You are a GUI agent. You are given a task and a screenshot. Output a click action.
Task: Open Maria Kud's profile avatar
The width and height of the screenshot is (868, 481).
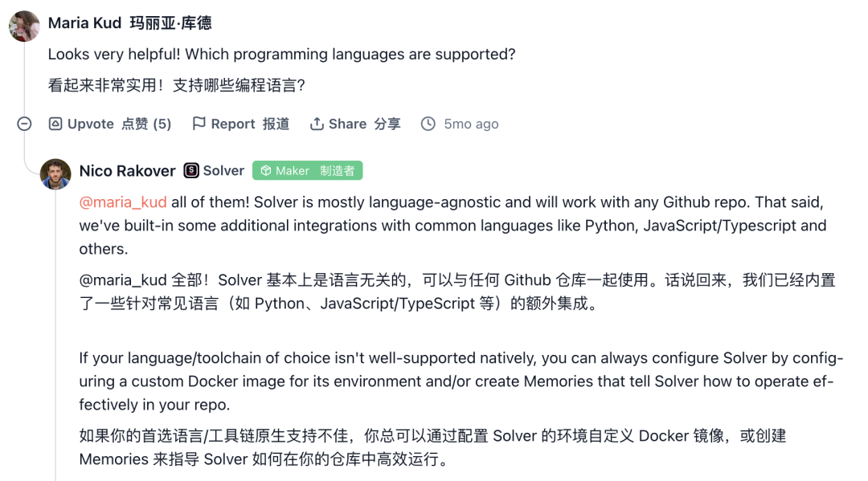click(x=24, y=26)
